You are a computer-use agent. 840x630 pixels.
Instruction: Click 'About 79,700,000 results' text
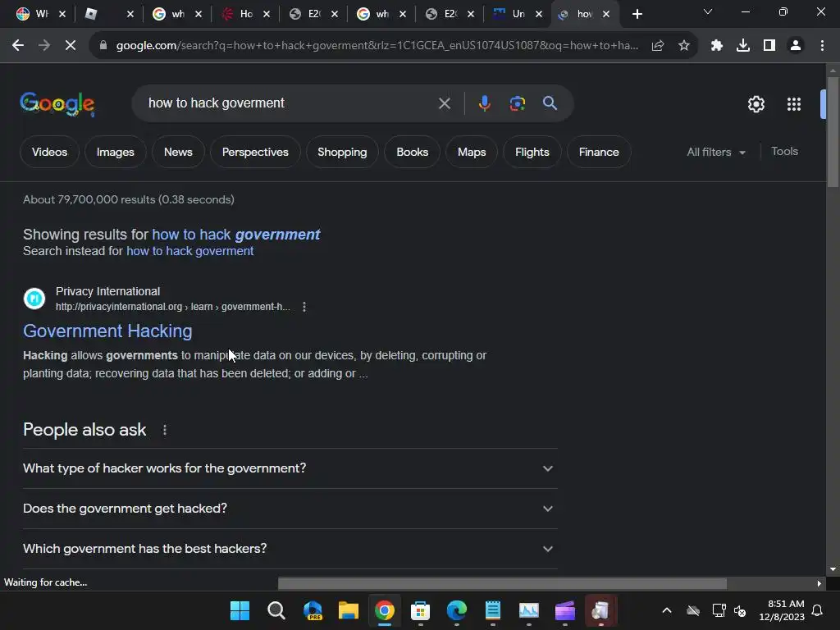point(89,200)
